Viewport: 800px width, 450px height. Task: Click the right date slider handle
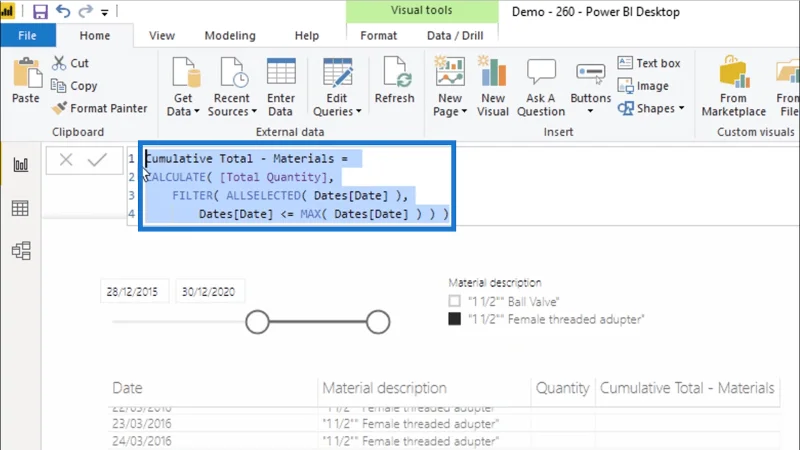[x=378, y=322]
